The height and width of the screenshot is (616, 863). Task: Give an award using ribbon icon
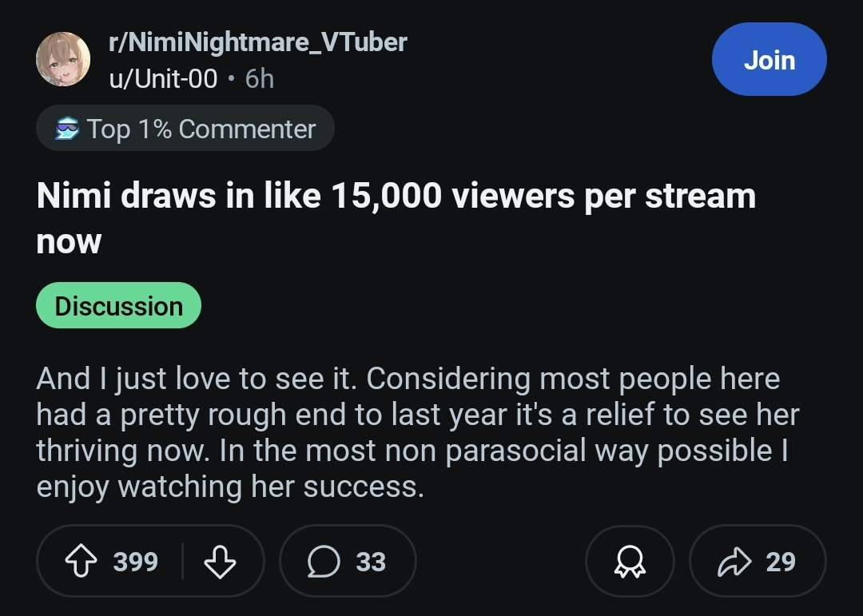629,562
